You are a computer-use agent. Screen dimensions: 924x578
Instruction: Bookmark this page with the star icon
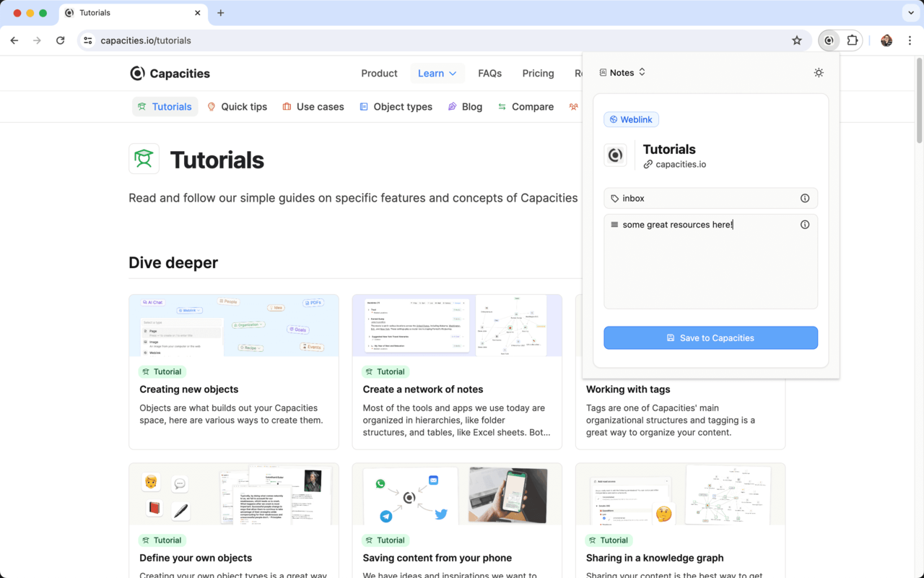pyautogui.click(x=797, y=40)
